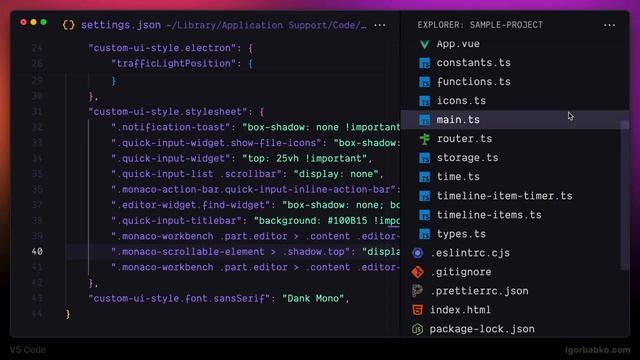
Task: Click the Explorer: SAMPLE-PROJECT panel title
Action: [480, 25]
